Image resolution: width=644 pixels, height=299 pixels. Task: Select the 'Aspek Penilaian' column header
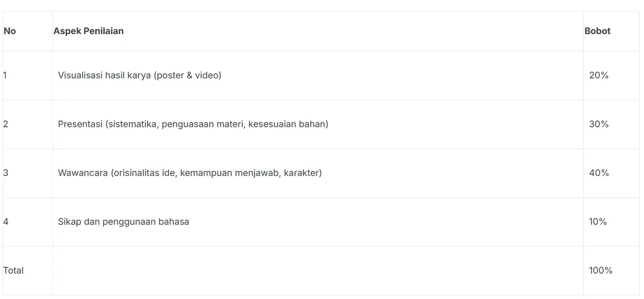[x=89, y=31]
